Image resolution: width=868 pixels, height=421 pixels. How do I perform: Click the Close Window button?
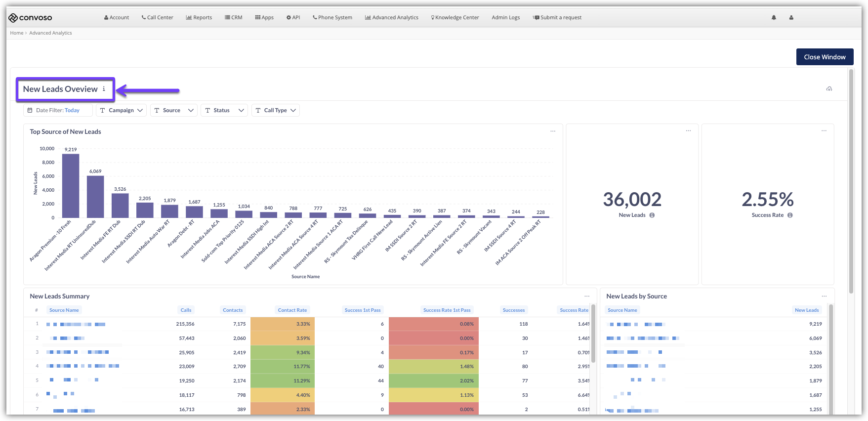point(824,57)
